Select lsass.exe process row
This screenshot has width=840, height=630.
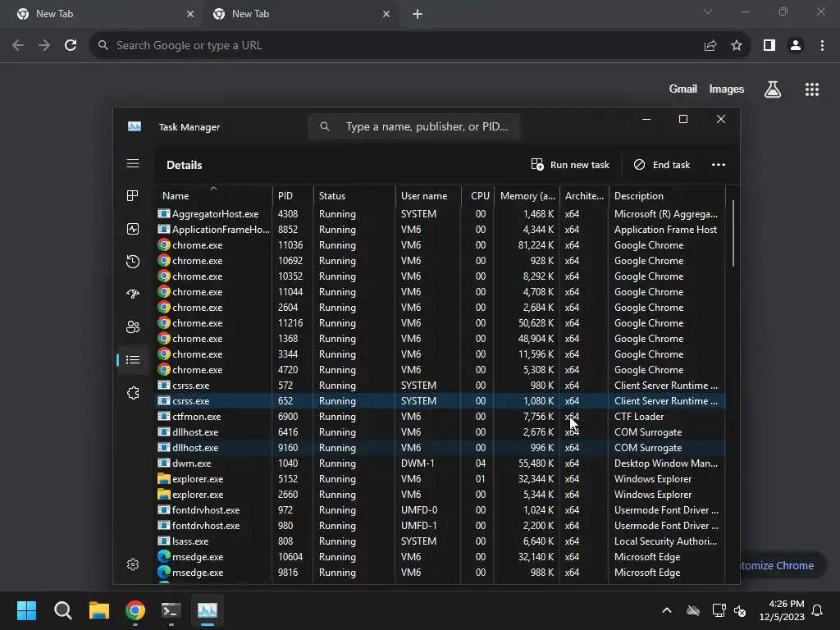(440, 541)
